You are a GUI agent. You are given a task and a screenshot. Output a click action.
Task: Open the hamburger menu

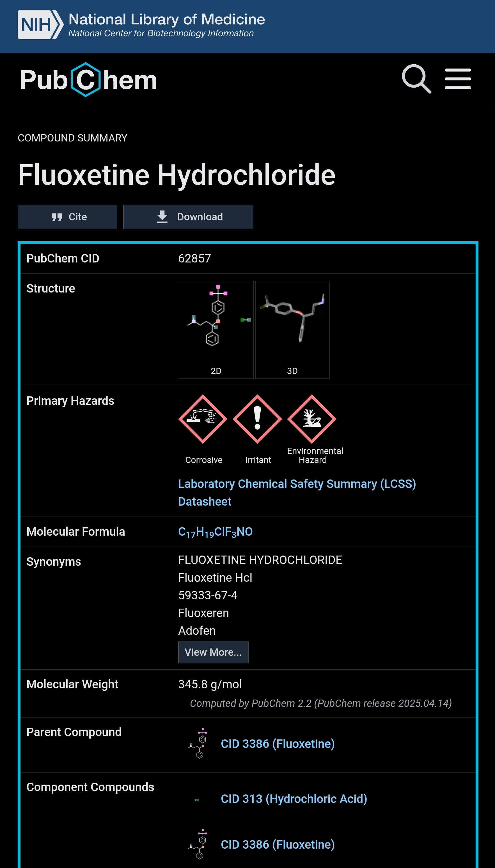(458, 79)
